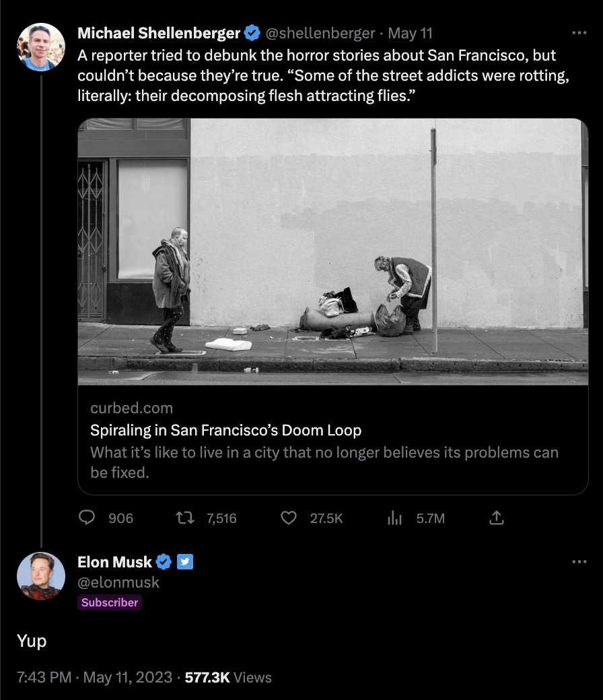
Task: Share Shellenberger's tweet
Action: click(x=497, y=518)
